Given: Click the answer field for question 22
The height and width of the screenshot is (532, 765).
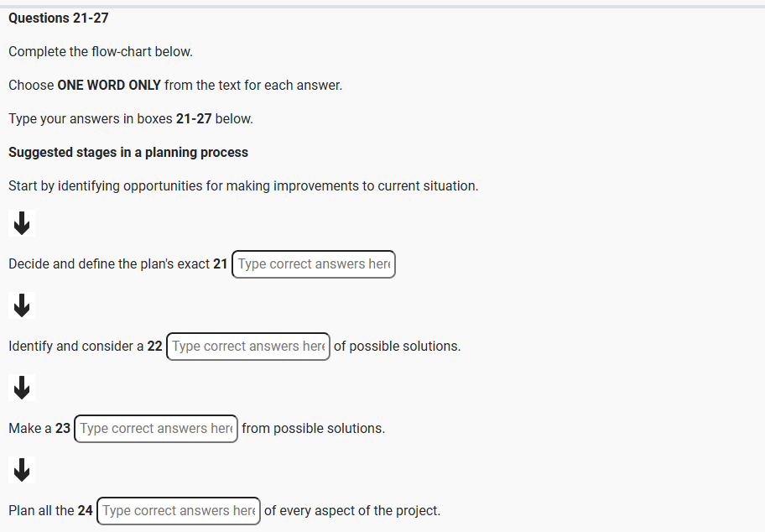Looking at the screenshot, I should [247, 347].
